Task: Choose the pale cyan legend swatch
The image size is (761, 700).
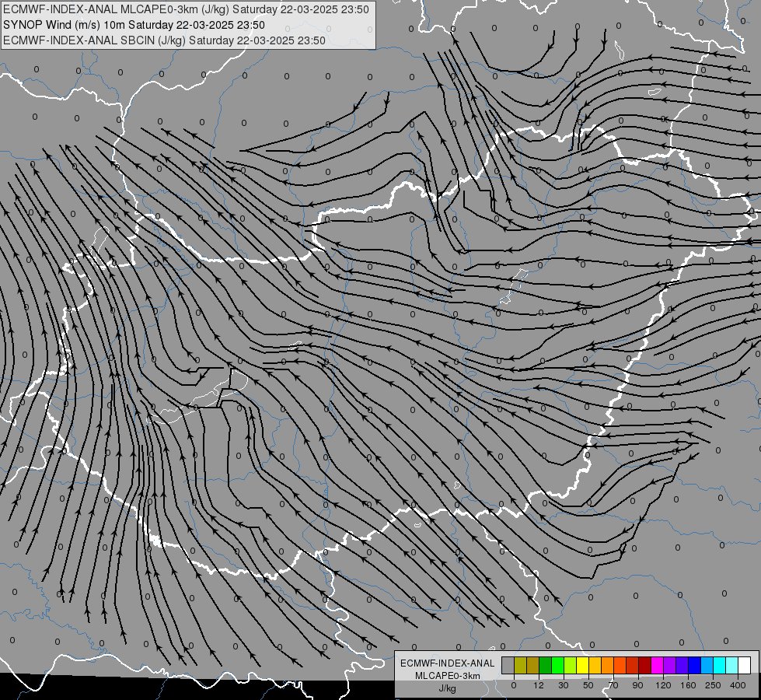Action: (732, 665)
